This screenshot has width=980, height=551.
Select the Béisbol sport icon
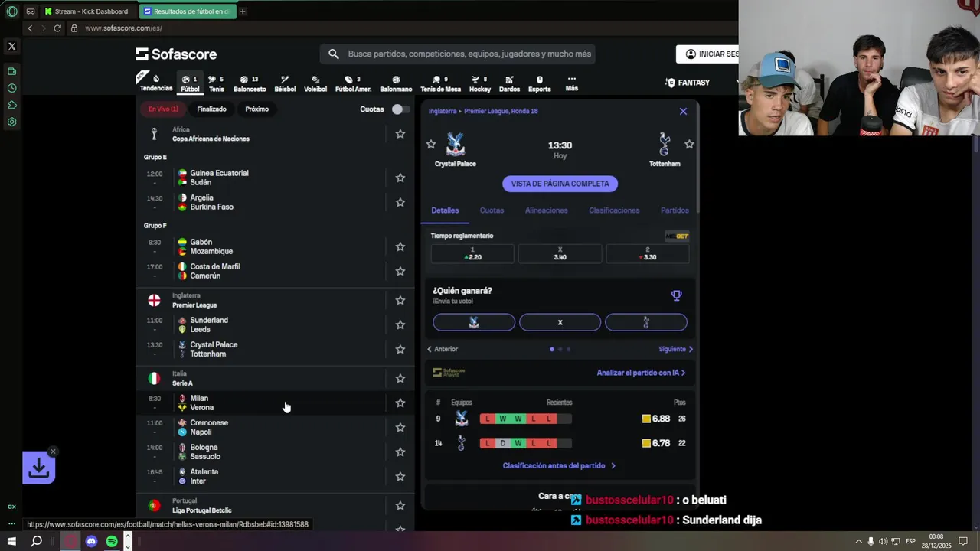click(285, 83)
